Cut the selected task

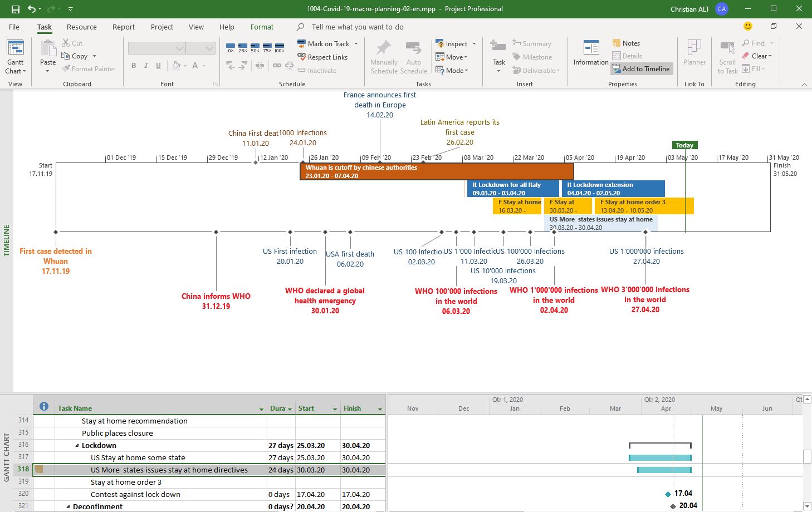coord(72,43)
